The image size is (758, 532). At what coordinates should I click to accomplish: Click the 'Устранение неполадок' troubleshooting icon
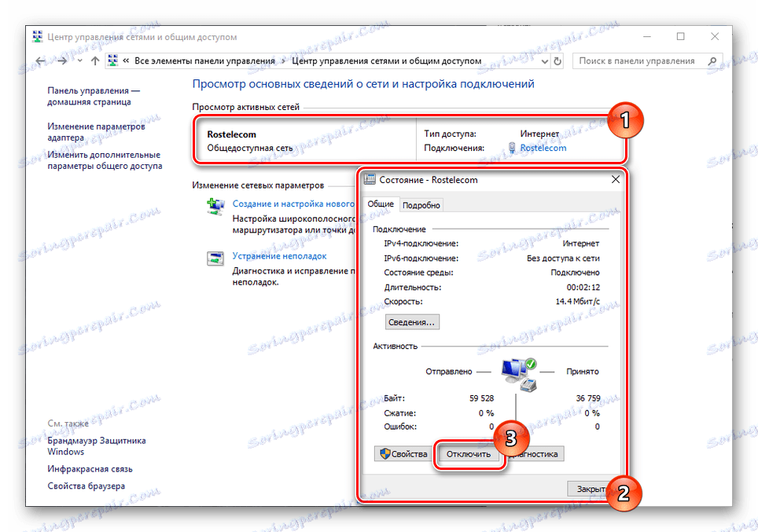tap(214, 259)
